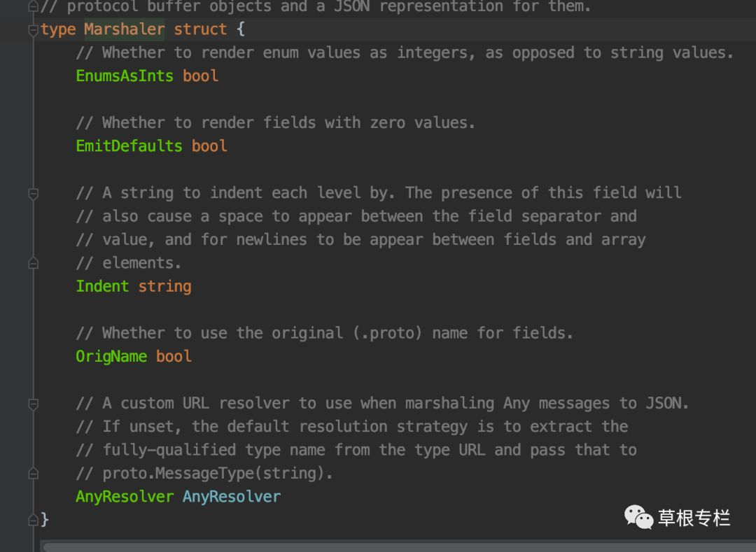
Task: Collapse the Marshaler struct fold marker
Action: [34, 31]
